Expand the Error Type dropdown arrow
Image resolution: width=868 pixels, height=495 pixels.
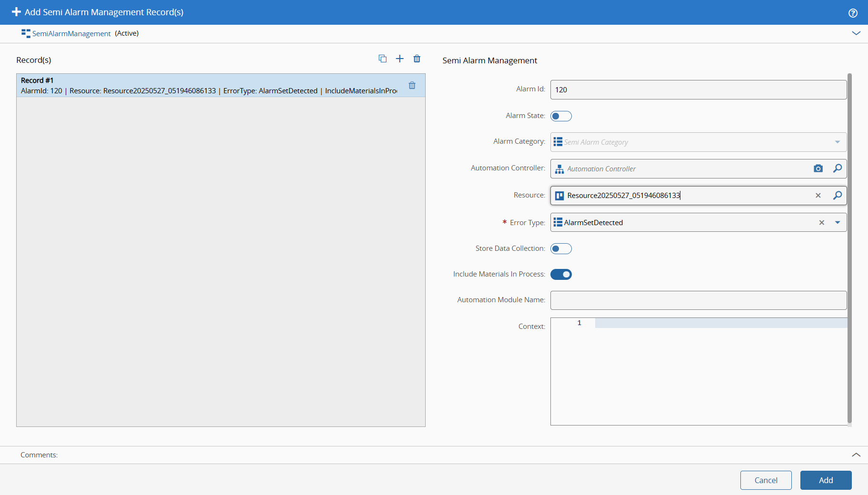[x=837, y=222]
